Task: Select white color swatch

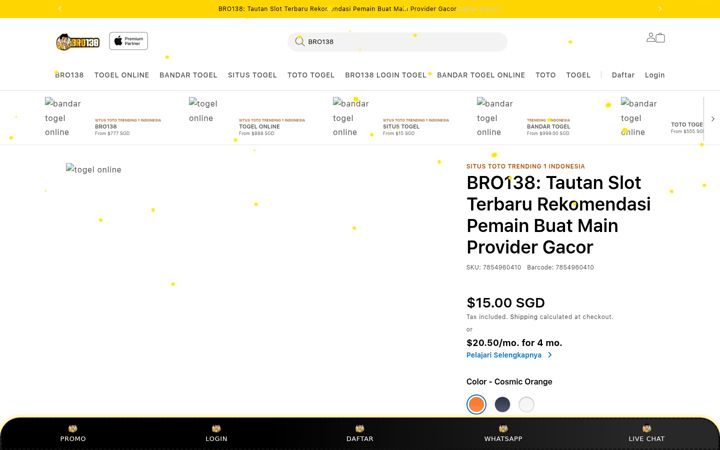Action: pyautogui.click(x=526, y=405)
